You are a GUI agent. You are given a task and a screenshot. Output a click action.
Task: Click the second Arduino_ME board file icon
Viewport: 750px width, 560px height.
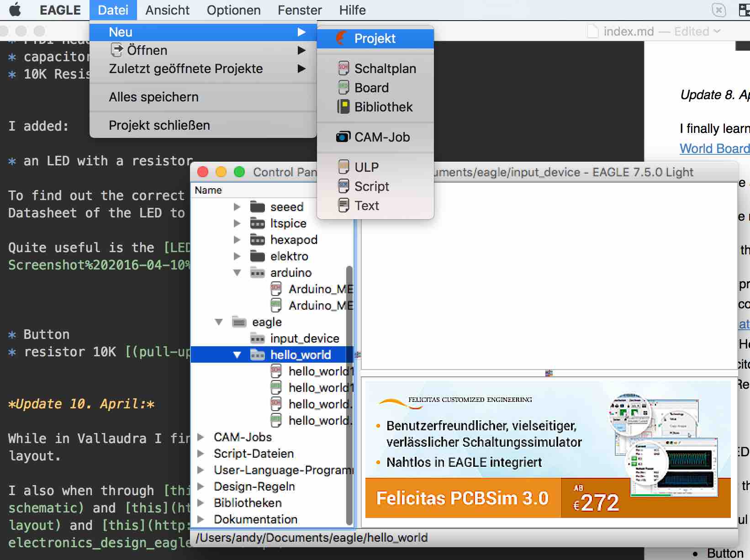pos(276,305)
